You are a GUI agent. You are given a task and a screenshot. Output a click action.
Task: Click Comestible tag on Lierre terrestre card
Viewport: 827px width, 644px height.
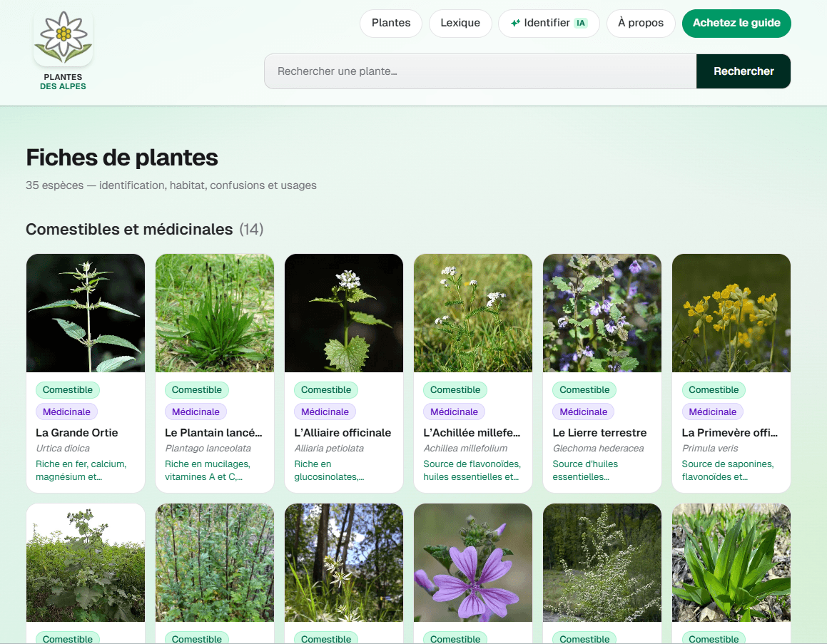click(584, 390)
